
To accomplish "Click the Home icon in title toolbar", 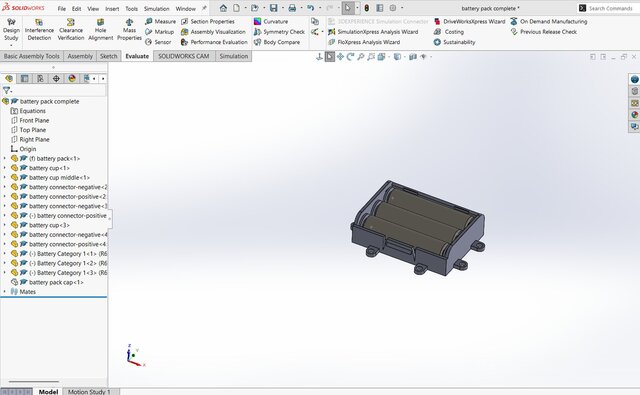I will click(223, 8).
